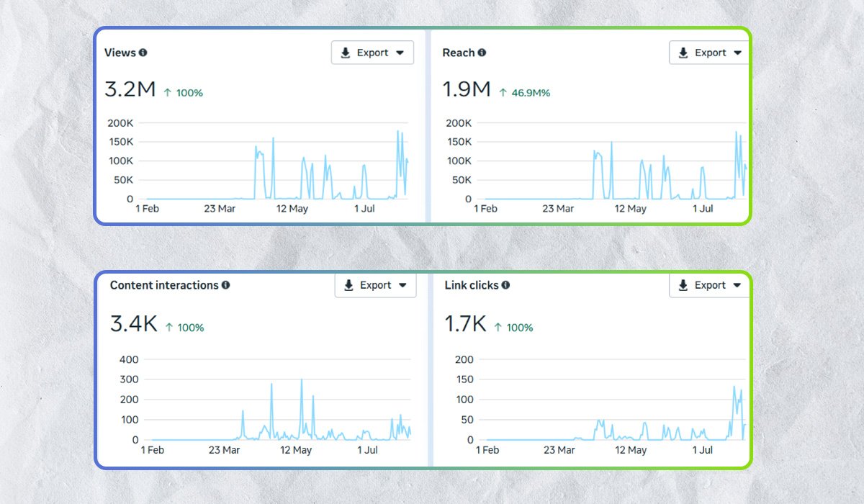Screen dimensions: 864x504
Task: Click the 3.4K Content interactions total
Action: [x=133, y=324]
